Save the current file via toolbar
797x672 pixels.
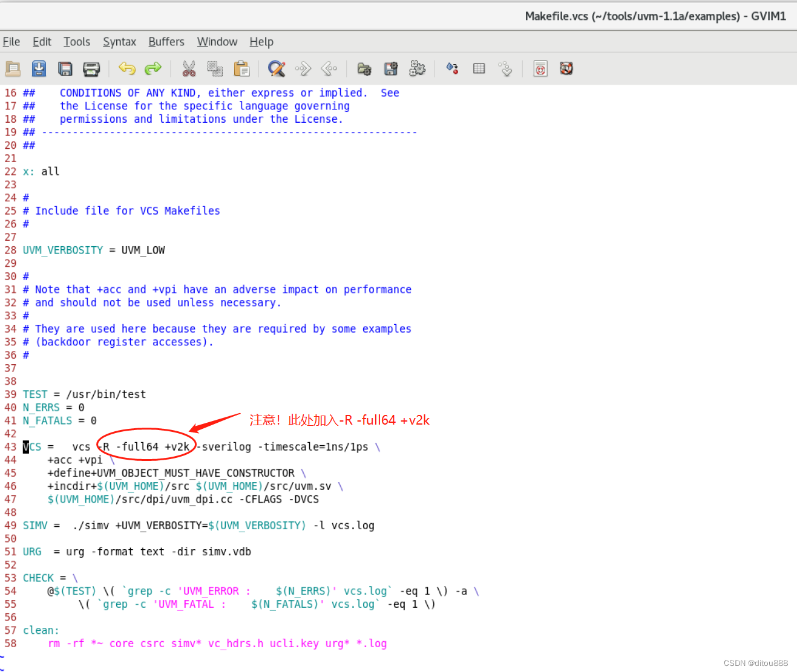pyautogui.click(x=39, y=69)
